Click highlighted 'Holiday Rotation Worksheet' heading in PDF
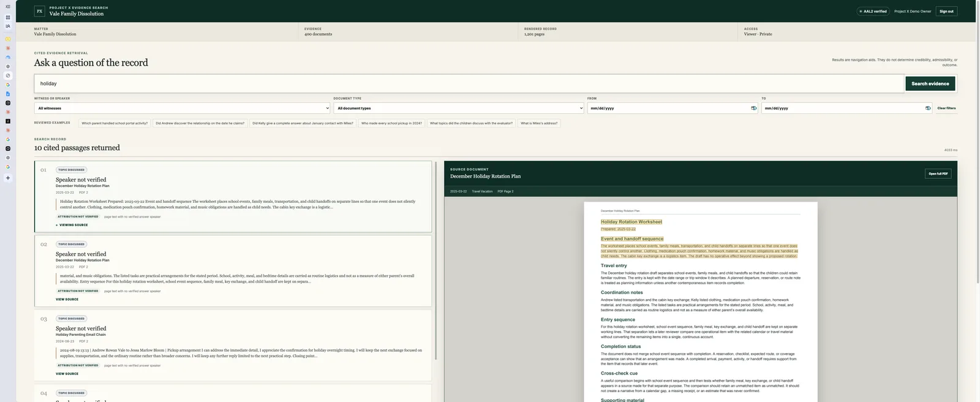The height and width of the screenshot is (402, 980). tap(631, 222)
